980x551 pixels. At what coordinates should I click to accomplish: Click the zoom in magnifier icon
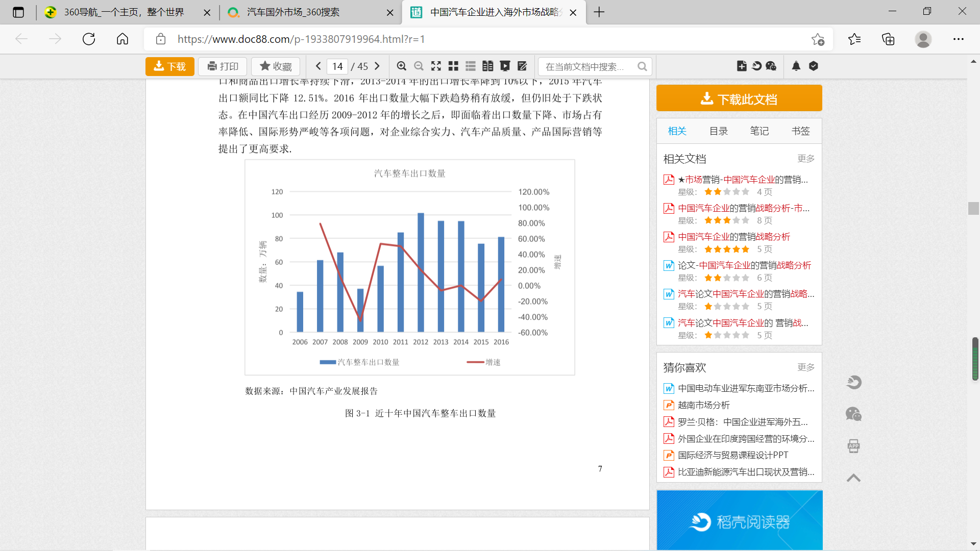tap(402, 66)
